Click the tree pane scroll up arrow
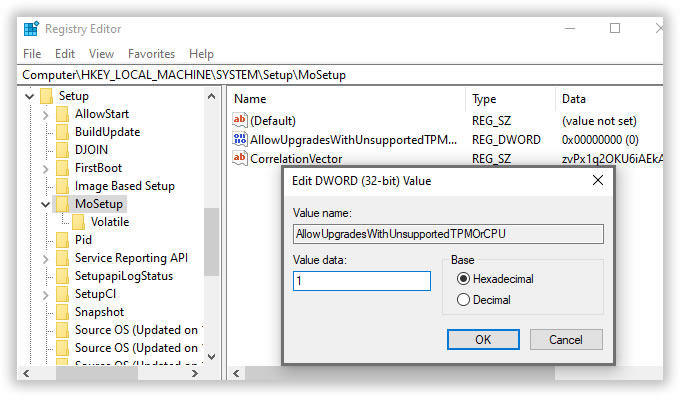 coord(211,96)
